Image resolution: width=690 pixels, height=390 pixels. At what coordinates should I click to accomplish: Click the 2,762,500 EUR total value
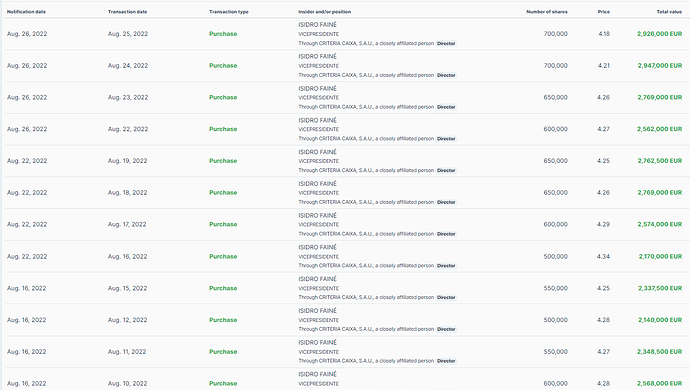pos(660,161)
